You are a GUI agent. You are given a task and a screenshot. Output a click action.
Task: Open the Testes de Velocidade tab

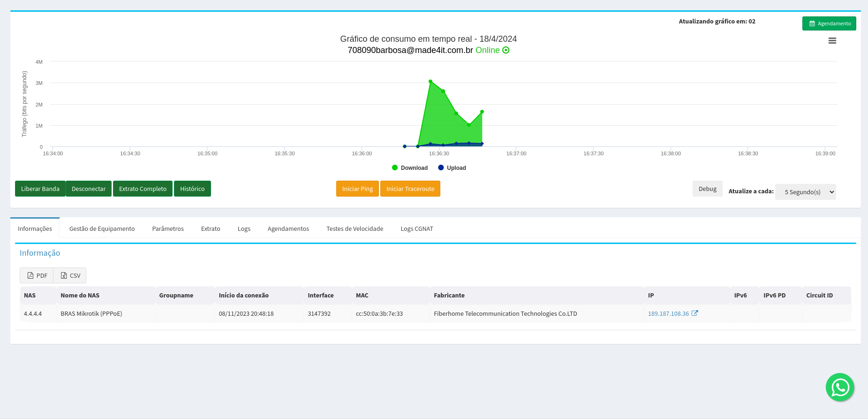[x=355, y=229]
